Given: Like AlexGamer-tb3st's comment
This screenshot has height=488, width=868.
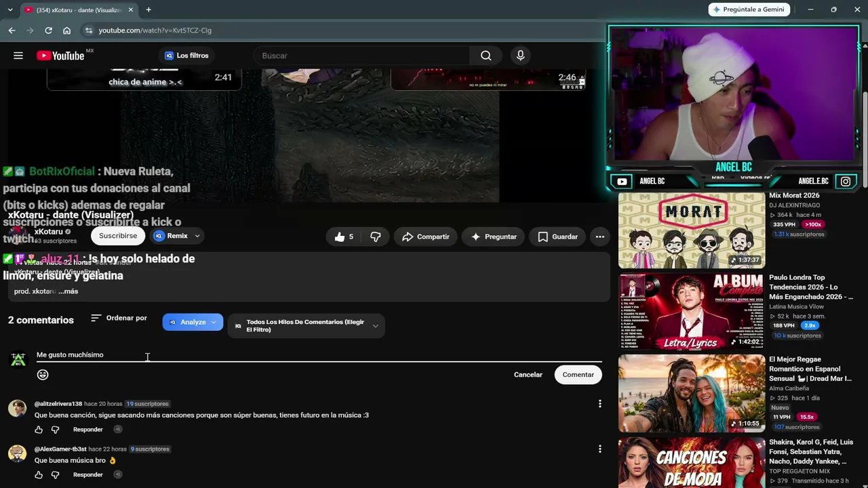Looking at the screenshot, I should pos(39,475).
